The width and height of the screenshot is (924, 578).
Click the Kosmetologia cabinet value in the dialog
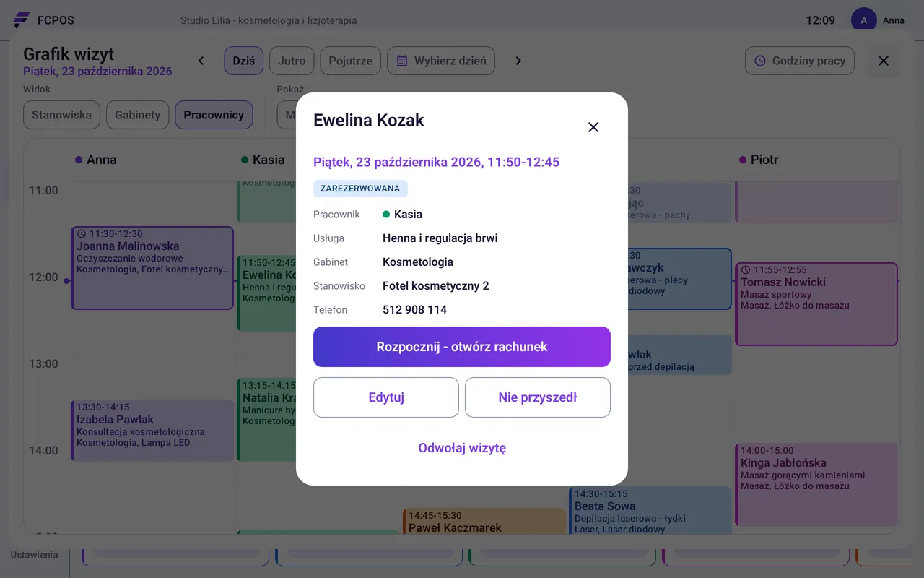pyautogui.click(x=418, y=262)
